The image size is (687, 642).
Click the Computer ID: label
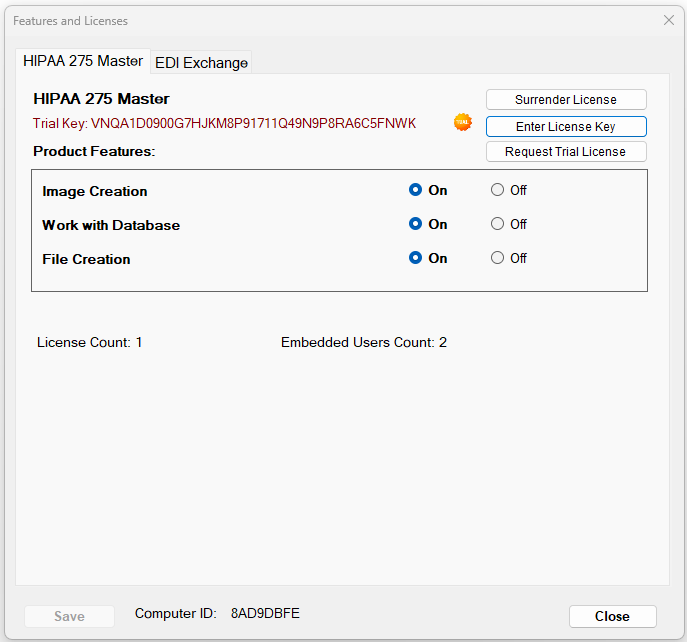click(176, 613)
